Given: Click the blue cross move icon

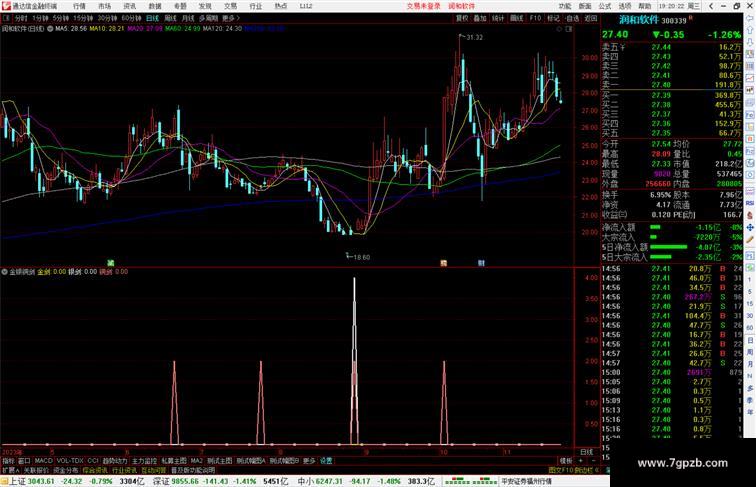Looking at the screenshot, I should coord(750,227).
